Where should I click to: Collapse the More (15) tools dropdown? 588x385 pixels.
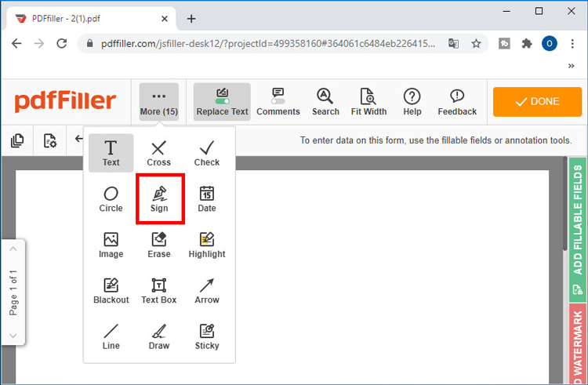[x=159, y=102]
